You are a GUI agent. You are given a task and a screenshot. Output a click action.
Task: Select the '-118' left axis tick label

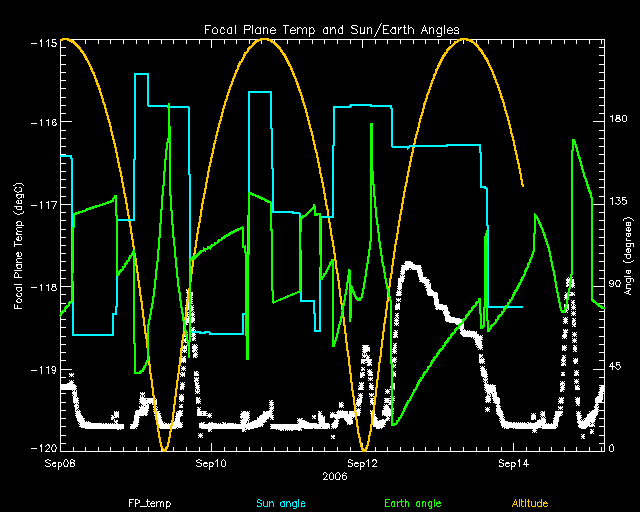pyautogui.click(x=42, y=287)
